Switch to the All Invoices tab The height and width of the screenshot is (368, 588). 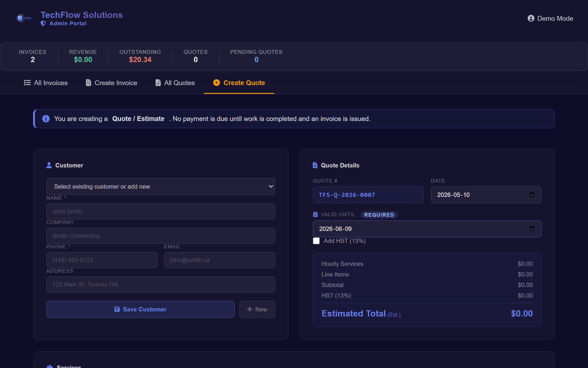point(46,83)
